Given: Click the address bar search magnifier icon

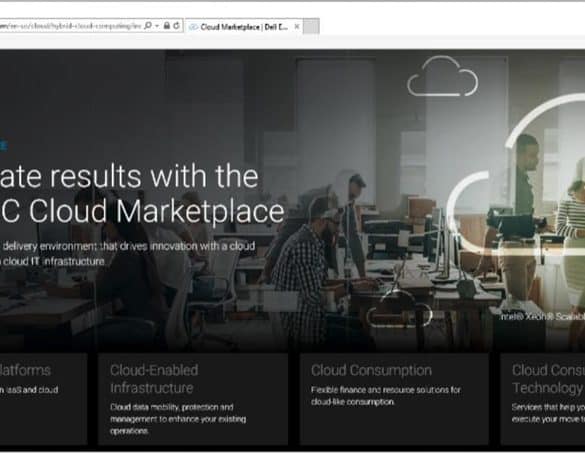Looking at the screenshot, I should (148, 26).
